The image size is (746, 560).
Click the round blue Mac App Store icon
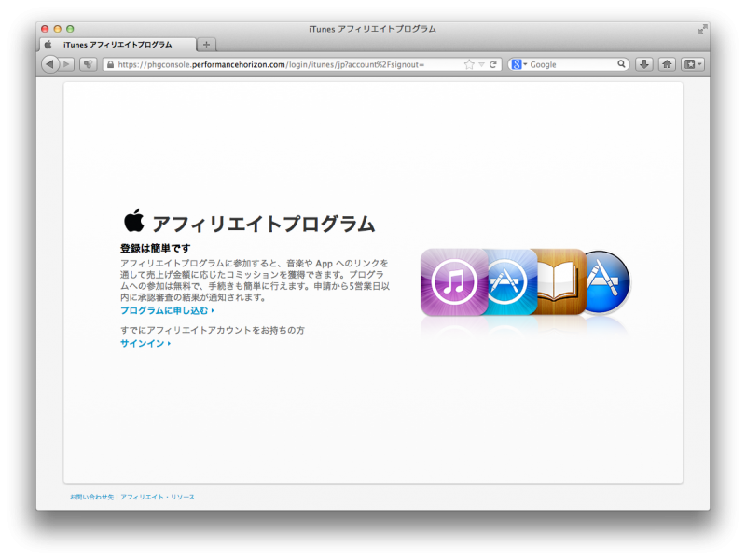607,282
